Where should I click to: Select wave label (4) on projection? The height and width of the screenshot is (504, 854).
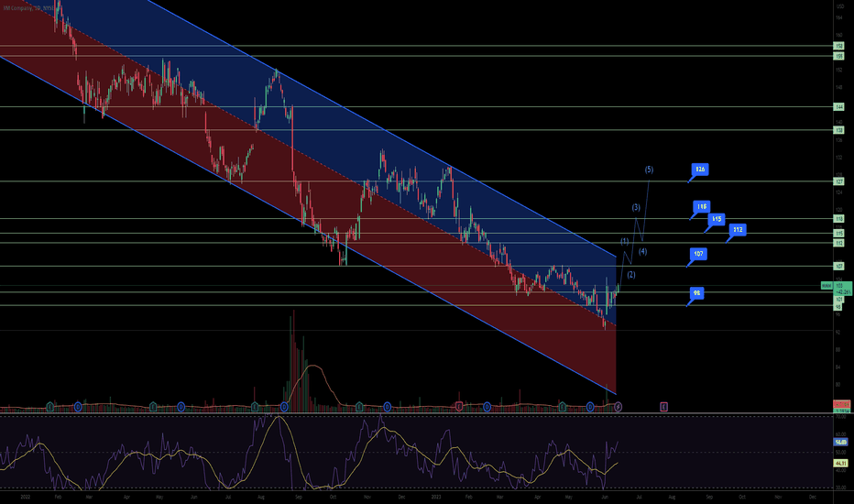click(x=642, y=251)
